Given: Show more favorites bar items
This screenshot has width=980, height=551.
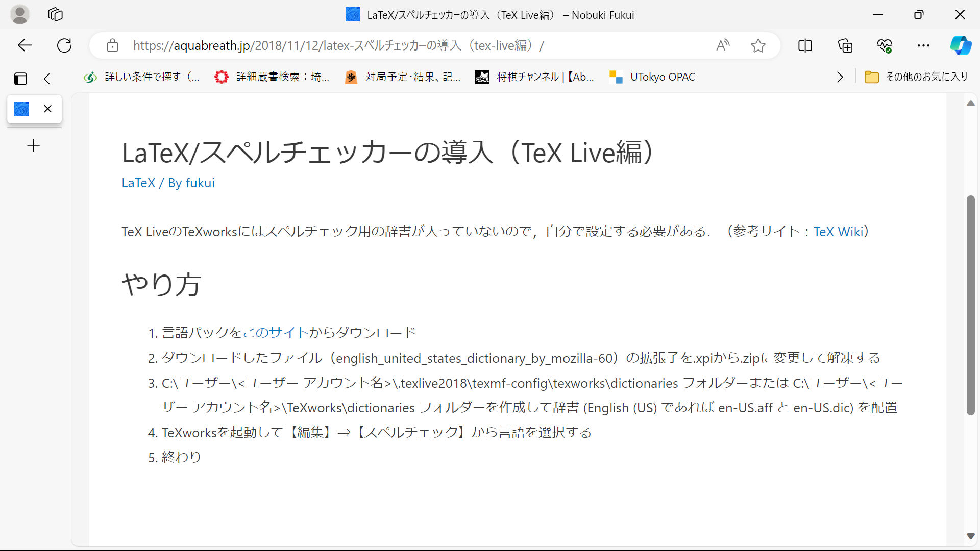Looking at the screenshot, I should (x=840, y=77).
